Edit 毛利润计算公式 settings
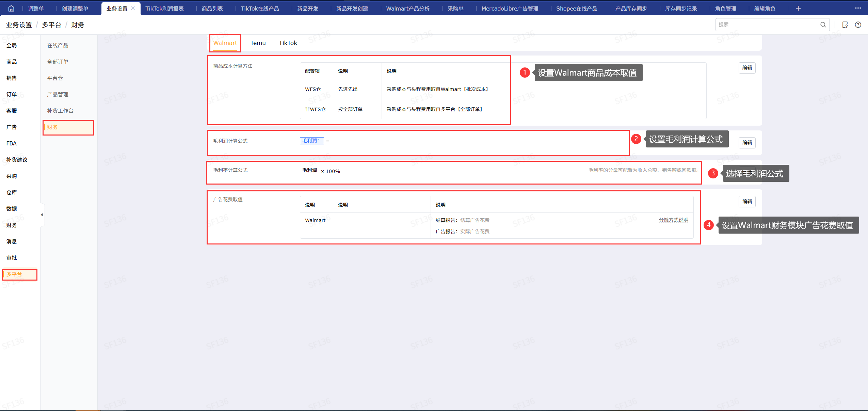This screenshot has height=411, width=868. [747, 143]
